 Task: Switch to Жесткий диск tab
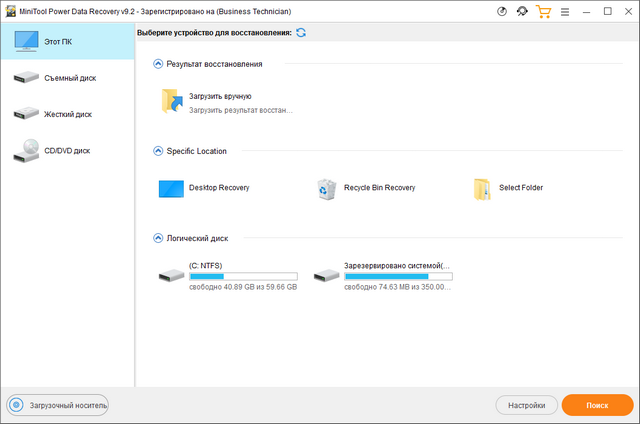67,114
